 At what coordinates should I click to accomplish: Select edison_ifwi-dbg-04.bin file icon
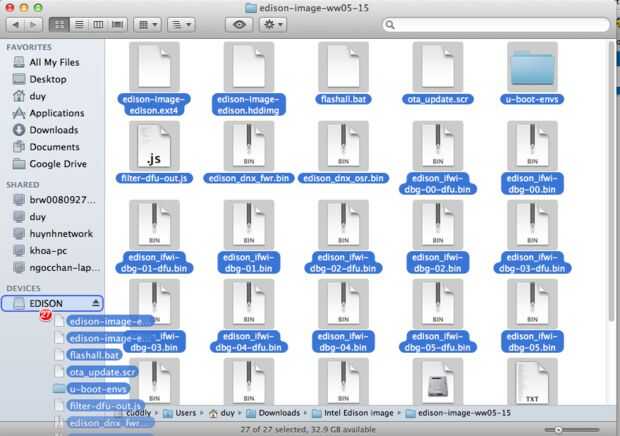pos(343,304)
